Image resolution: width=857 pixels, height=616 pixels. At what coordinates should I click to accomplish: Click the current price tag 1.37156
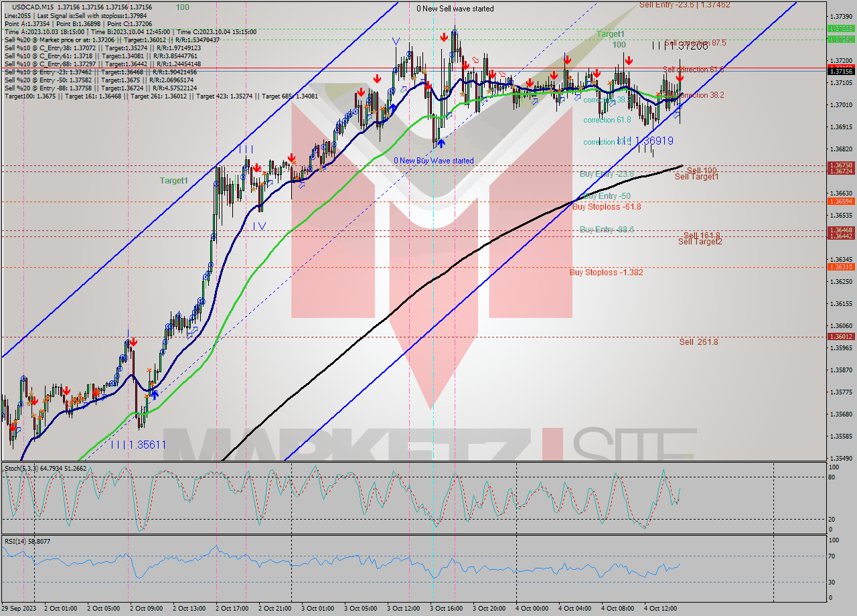[840, 71]
